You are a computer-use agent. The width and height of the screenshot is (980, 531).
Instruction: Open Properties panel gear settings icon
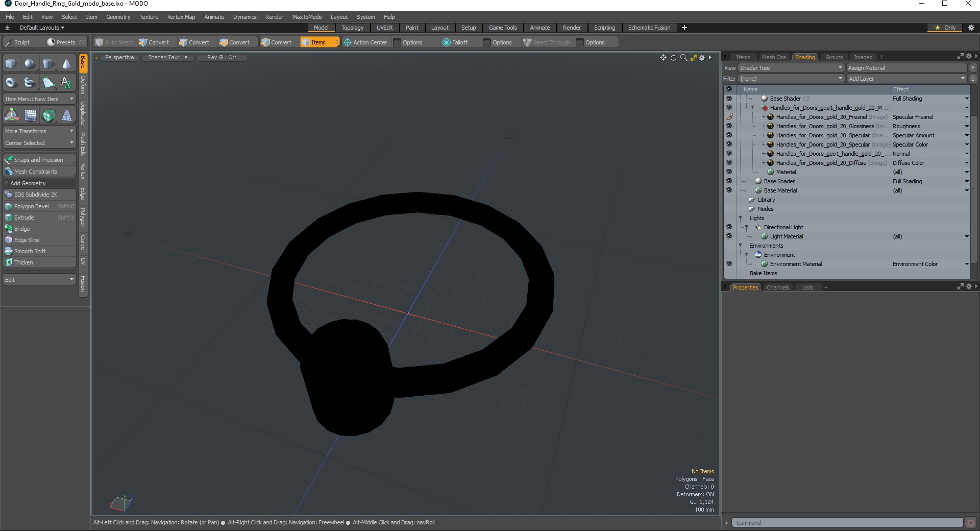click(x=968, y=286)
